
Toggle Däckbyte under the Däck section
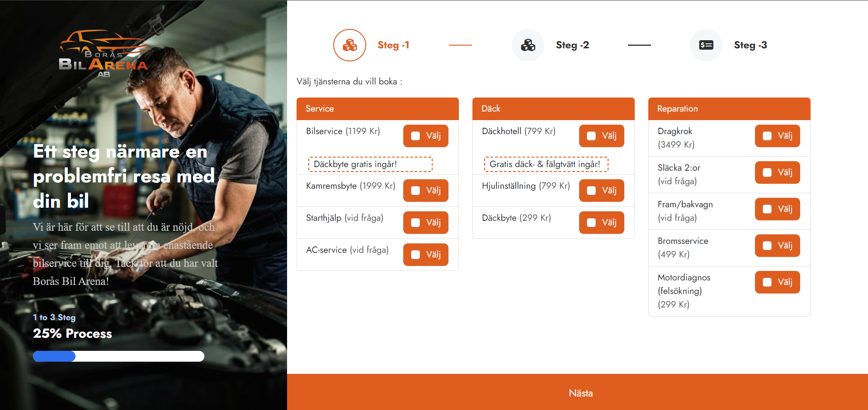(x=601, y=222)
